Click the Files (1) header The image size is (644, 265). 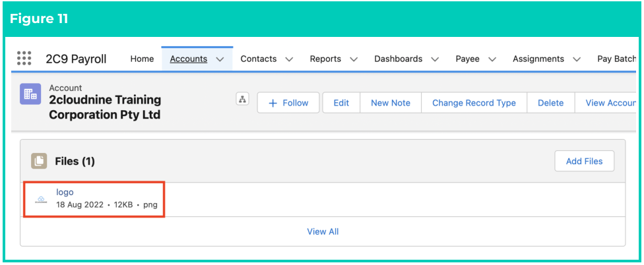coord(75,162)
